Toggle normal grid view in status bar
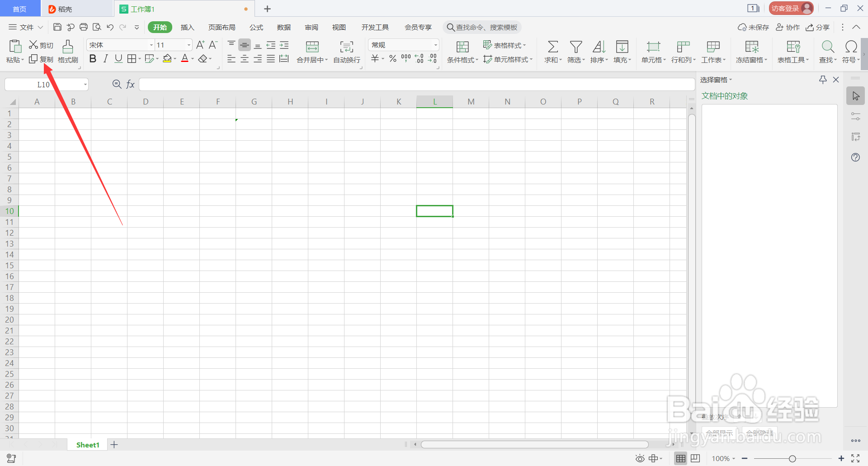 pos(680,458)
